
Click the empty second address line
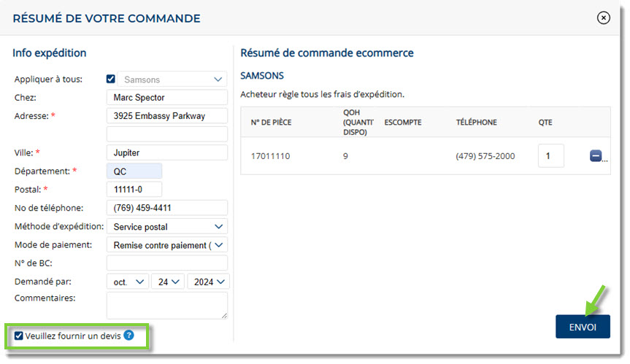[167, 134]
